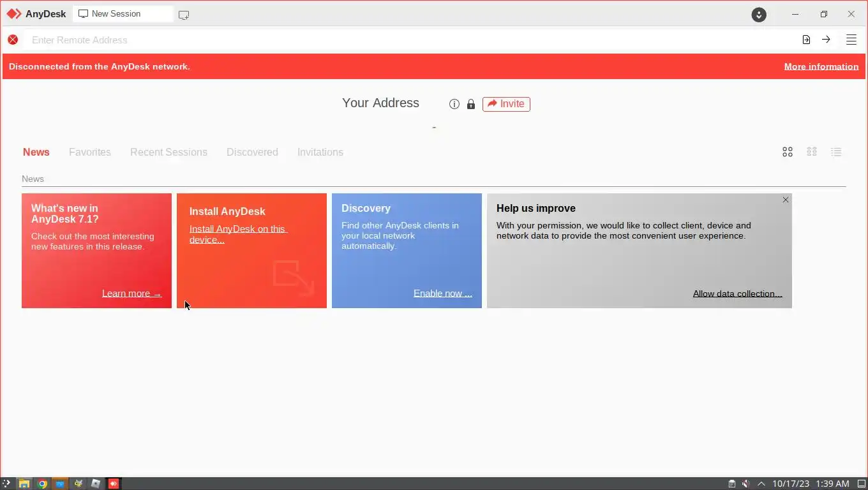Click the More information link
Viewport: 868px width, 490px height.
821,66
